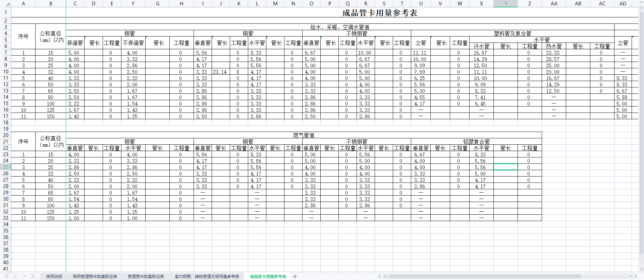Click the cell with value 33.33
The height and width of the screenshot is (280, 644).
click(554, 53)
